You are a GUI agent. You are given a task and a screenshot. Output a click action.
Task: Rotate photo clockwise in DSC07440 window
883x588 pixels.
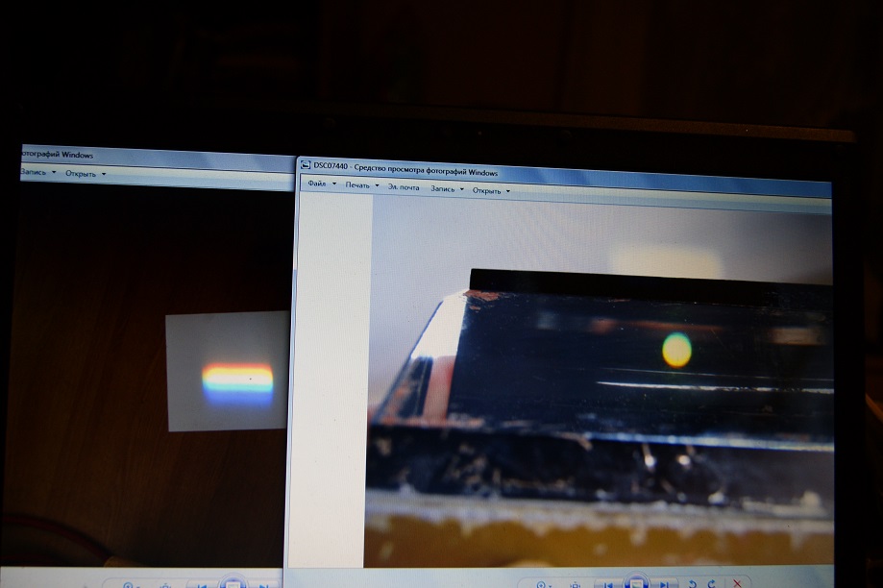pos(712,583)
